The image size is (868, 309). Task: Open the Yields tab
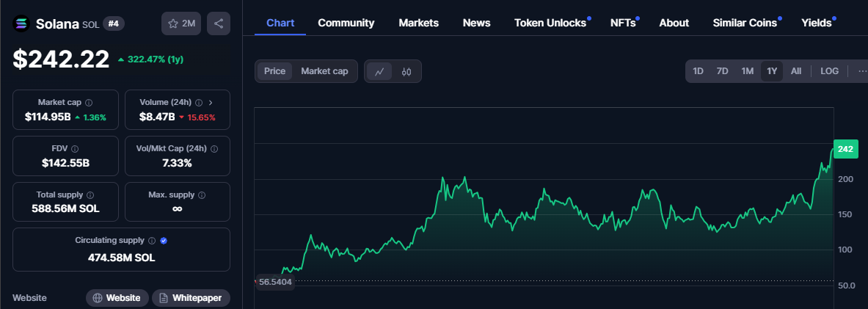[817, 23]
